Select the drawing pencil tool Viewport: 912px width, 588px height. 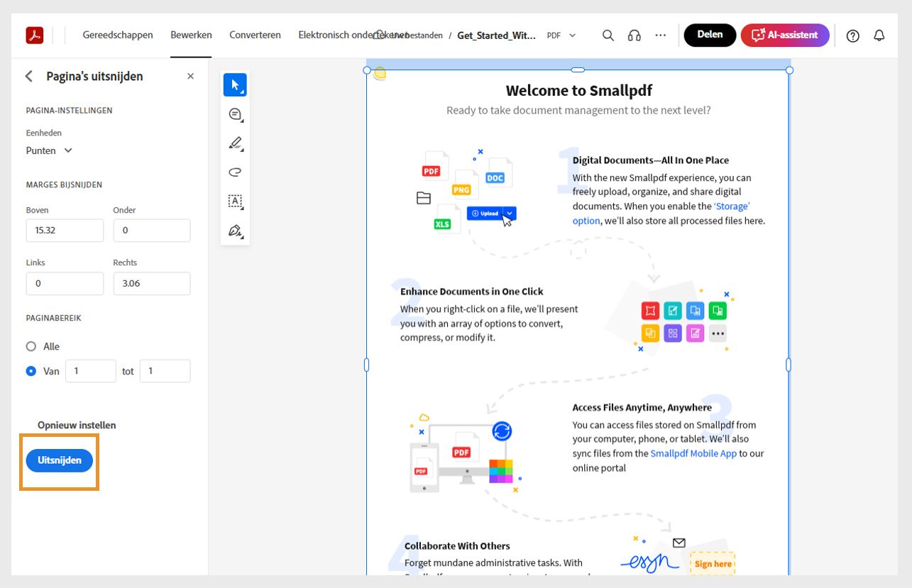pyautogui.click(x=234, y=143)
